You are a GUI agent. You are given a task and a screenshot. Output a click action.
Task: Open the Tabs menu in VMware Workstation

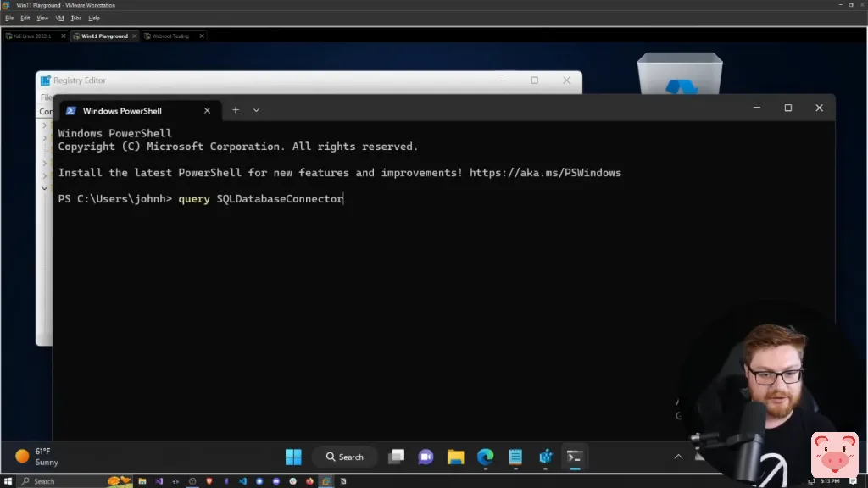click(76, 19)
